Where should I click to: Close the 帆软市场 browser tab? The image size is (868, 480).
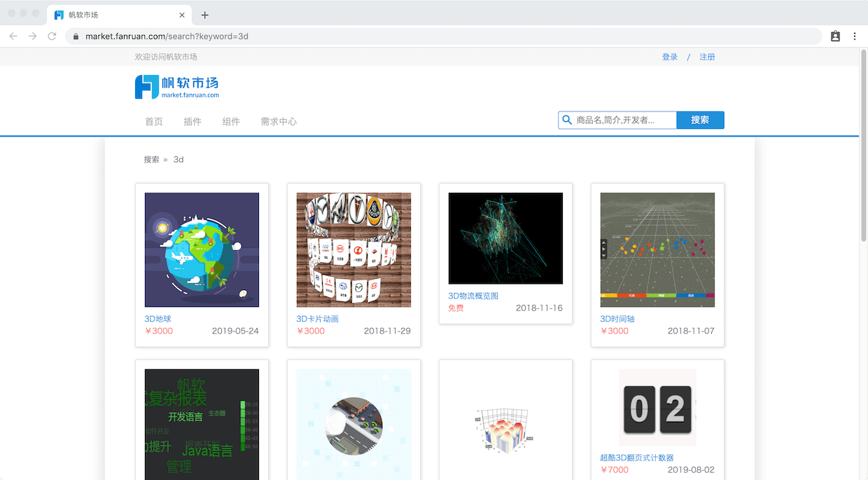(x=182, y=15)
